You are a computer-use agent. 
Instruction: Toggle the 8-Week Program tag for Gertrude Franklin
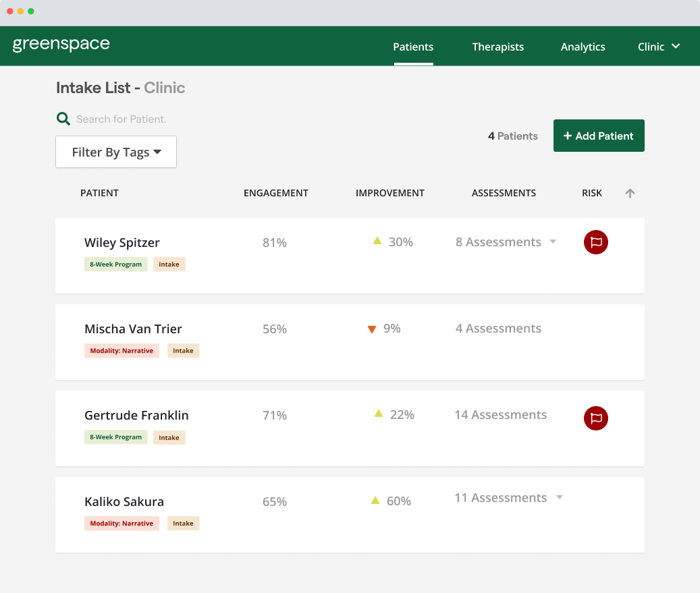click(115, 437)
